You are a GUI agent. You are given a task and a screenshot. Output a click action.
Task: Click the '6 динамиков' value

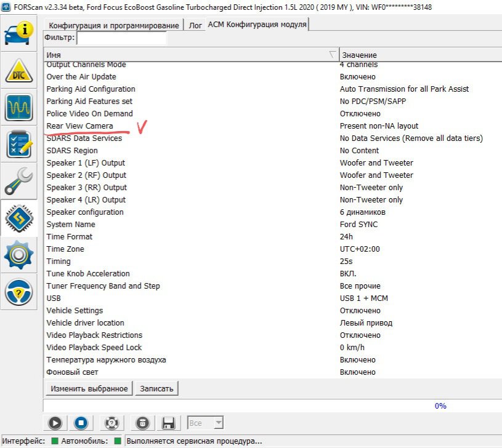click(363, 212)
